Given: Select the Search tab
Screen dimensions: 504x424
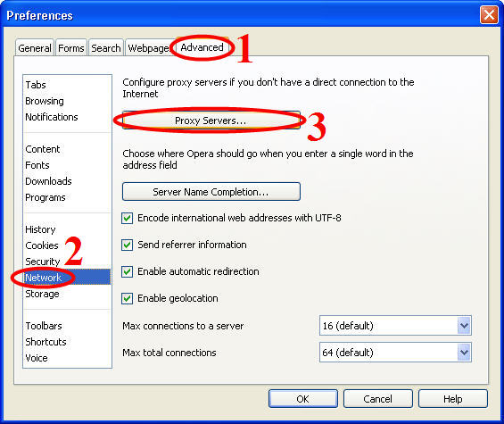Looking at the screenshot, I should tap(106, 48).
